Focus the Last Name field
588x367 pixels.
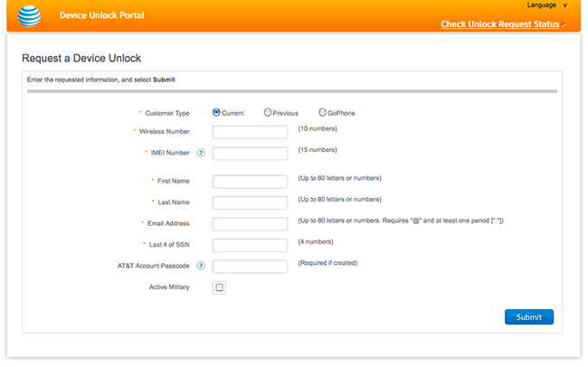[x=250, y=202]
